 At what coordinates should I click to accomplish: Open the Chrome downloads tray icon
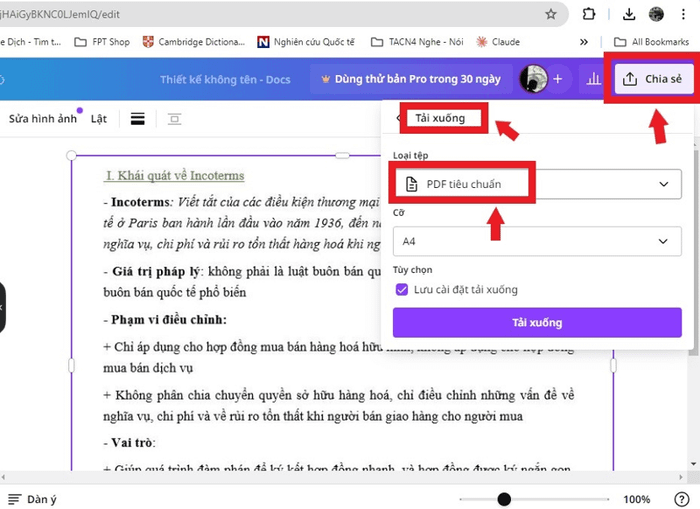(629, 14)
